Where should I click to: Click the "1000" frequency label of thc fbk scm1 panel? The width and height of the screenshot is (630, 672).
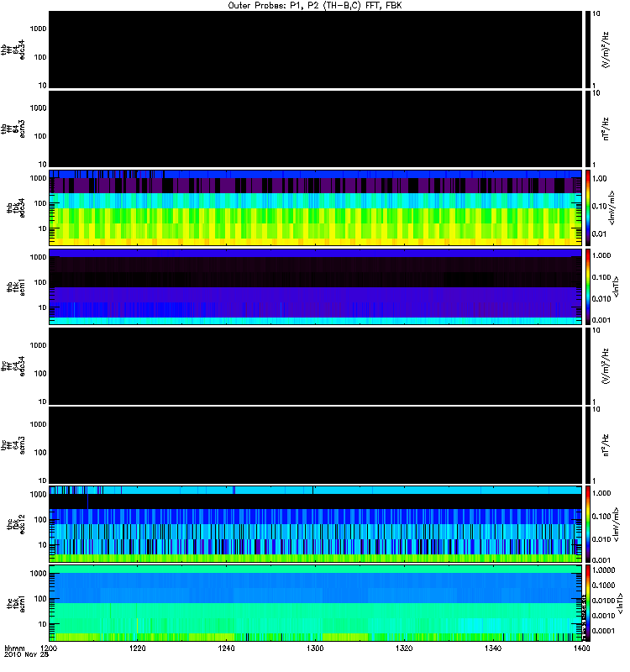[38, 574]
